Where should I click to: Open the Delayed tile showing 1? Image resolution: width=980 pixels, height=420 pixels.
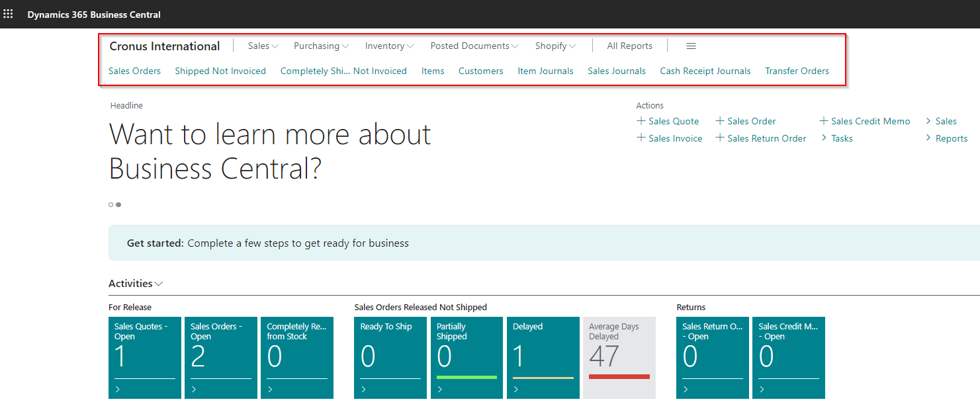tap(543, 358)
